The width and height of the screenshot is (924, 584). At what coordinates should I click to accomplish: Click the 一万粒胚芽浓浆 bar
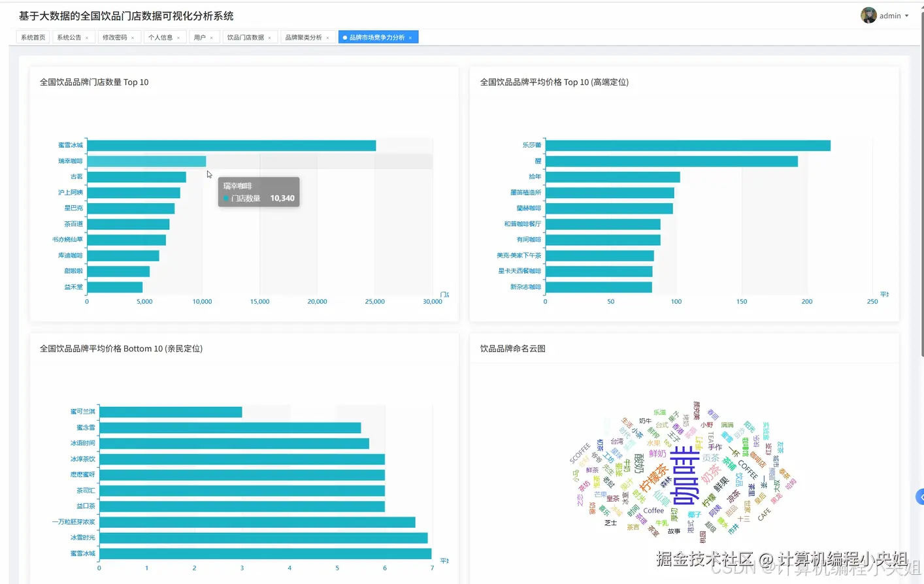tap(257, 522)
